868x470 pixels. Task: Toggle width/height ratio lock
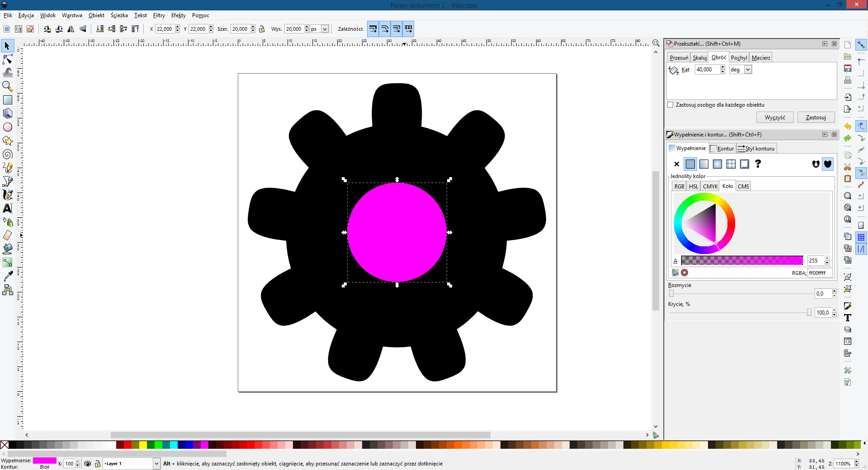(262, 29)
